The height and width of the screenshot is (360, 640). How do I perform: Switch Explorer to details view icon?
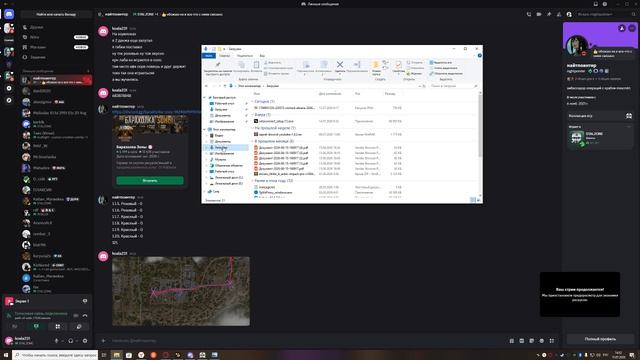click(x=473, y=200)
